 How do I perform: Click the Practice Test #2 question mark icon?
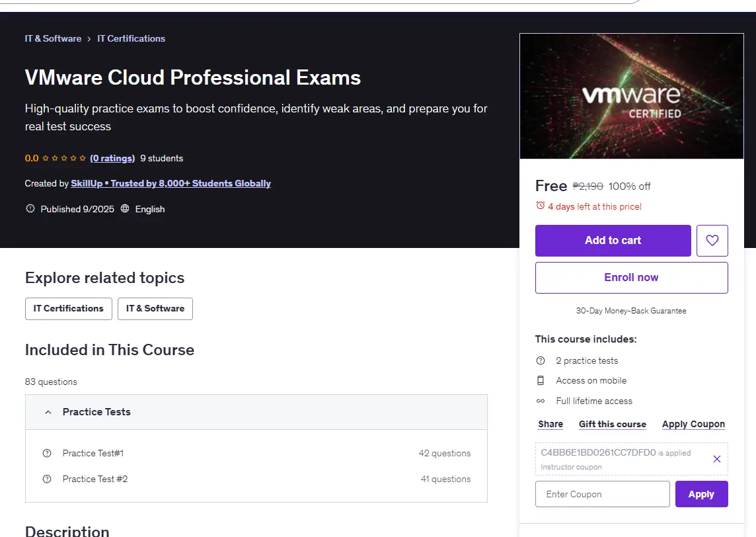coord(47,479)
